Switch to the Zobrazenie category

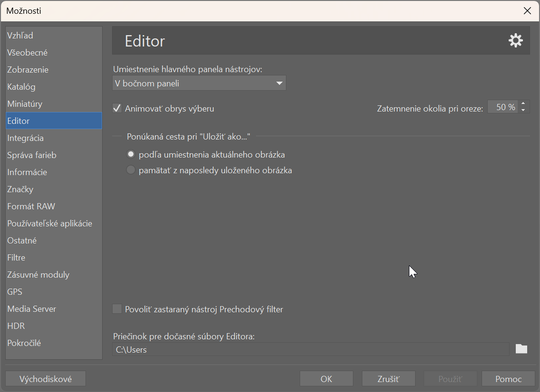tap(54, 69)
